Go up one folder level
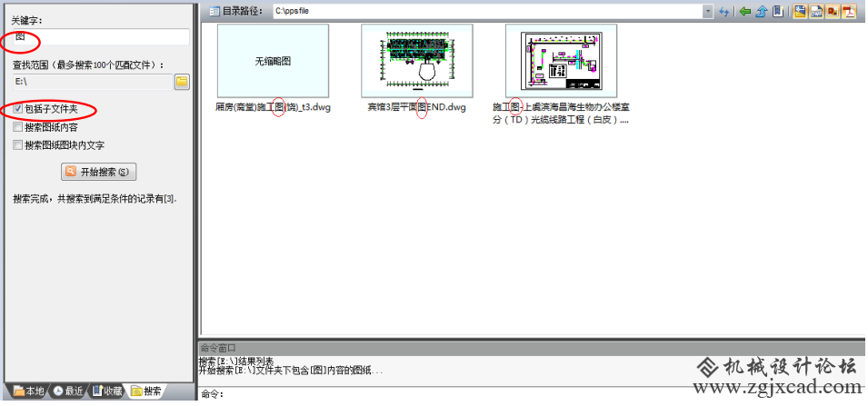The height and width of the screenshot is (406, 868). point(761,12)
